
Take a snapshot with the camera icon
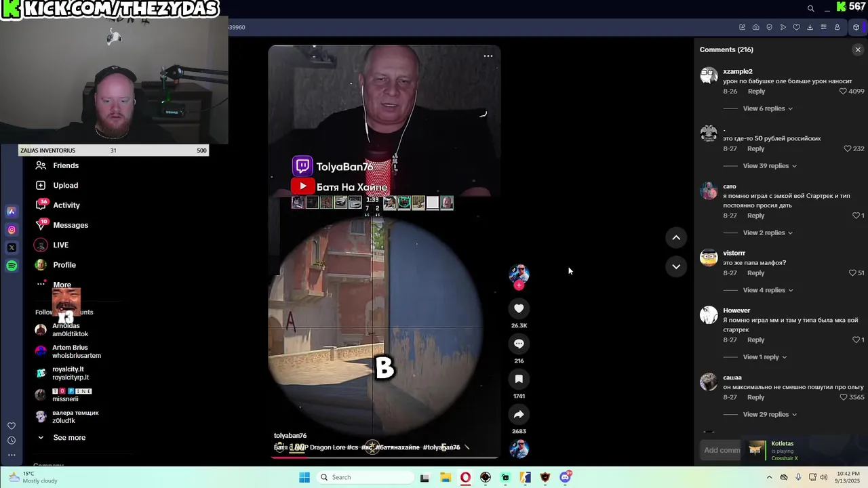[x=756, y=27]
